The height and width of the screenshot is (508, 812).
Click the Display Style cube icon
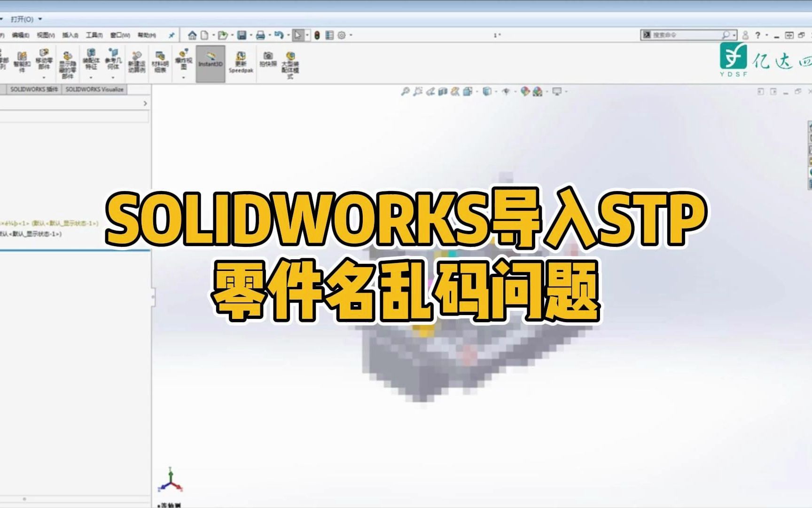point(487,92)
